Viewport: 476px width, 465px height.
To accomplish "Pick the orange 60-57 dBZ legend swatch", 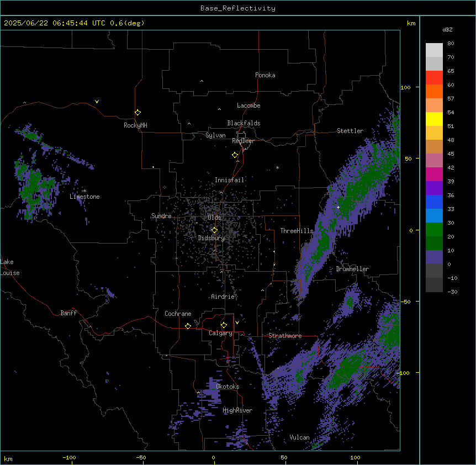I will coord(434,91).
